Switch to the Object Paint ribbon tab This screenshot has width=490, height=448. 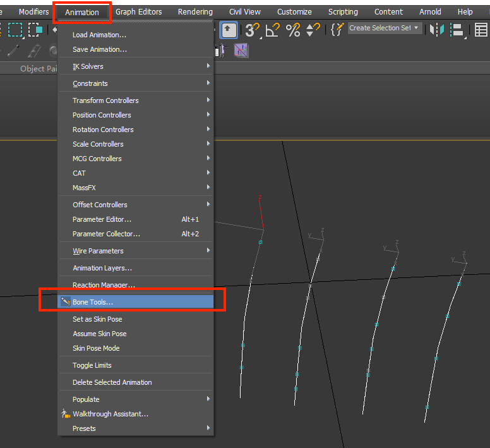pyautogui.click(x=39, y=68)
